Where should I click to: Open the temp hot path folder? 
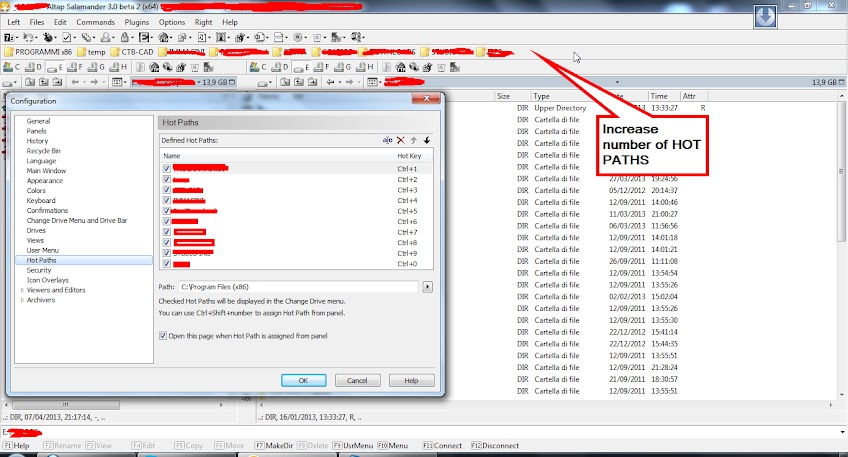91,52
